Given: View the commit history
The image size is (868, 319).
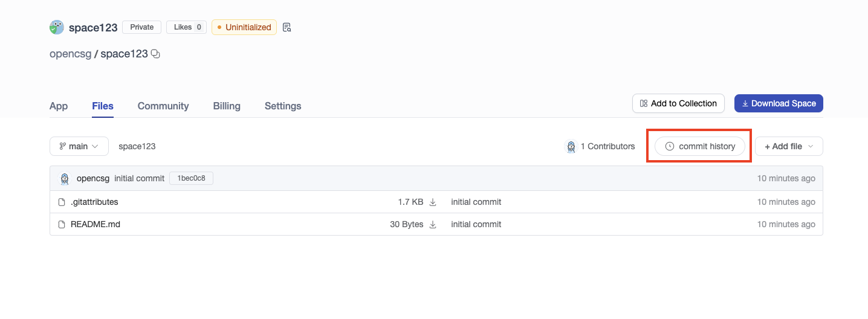Looking at the screenshot, I should pos(700,146).
